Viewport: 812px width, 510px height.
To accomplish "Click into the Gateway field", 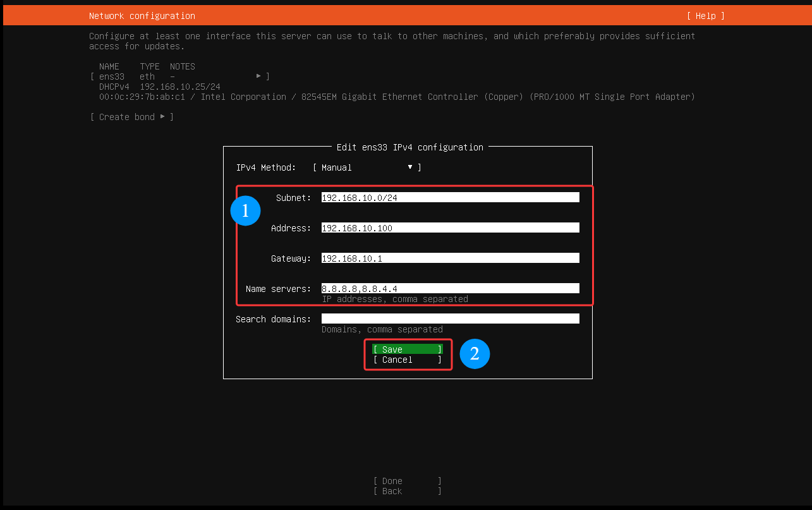I will click(450, 258).
